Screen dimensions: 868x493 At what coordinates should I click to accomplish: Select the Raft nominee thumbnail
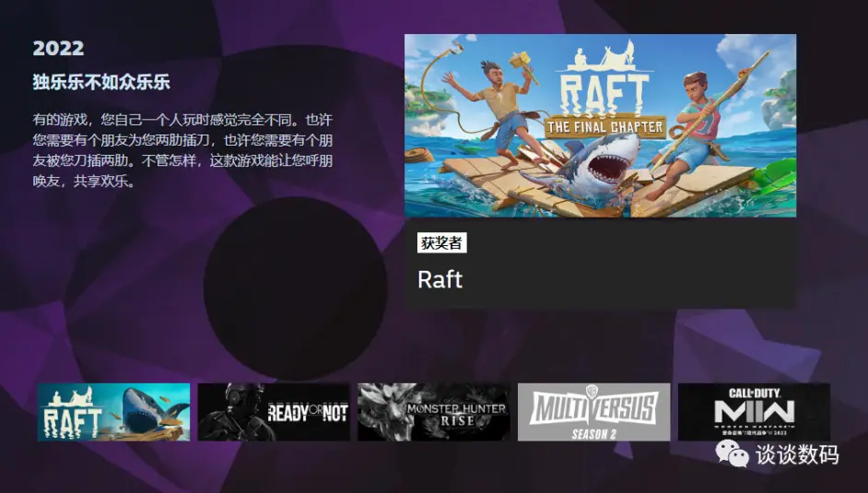(x=113, y=412)
